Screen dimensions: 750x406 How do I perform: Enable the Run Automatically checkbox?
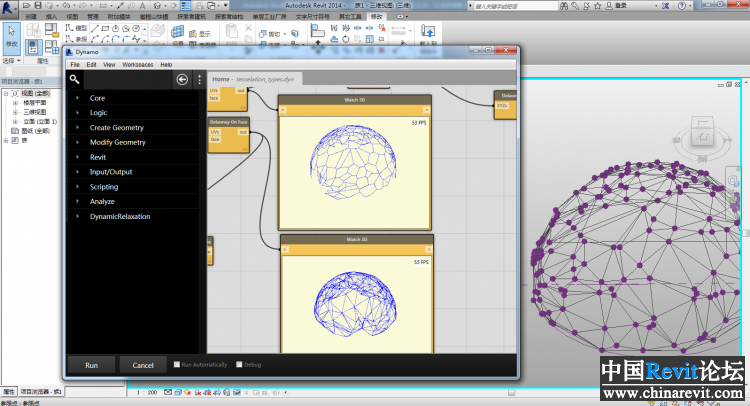click(177, 364)
